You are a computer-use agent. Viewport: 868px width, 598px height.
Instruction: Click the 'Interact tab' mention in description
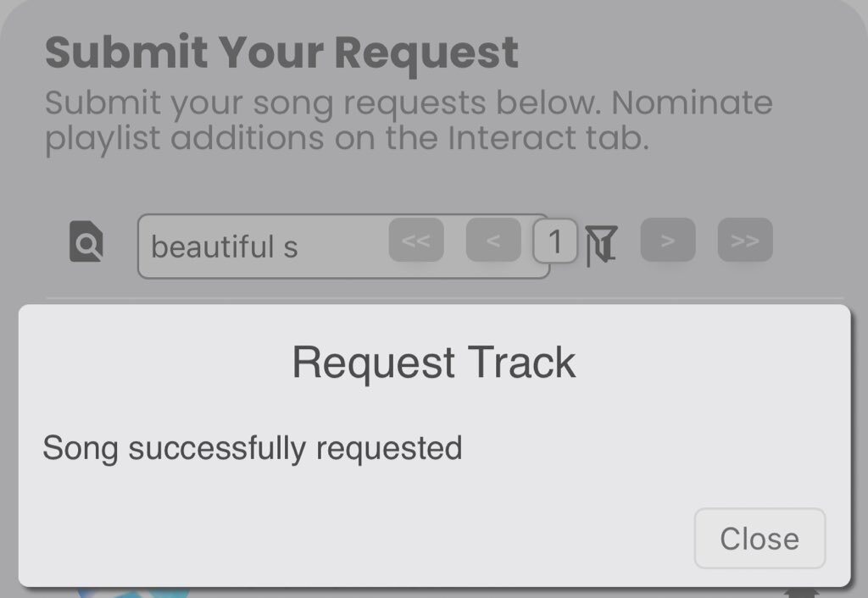[548, 138]
